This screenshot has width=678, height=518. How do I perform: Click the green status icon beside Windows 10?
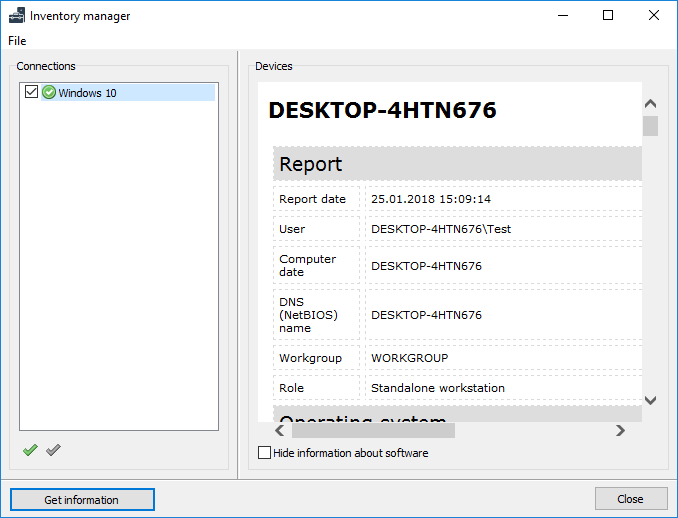tap(48, 93)
